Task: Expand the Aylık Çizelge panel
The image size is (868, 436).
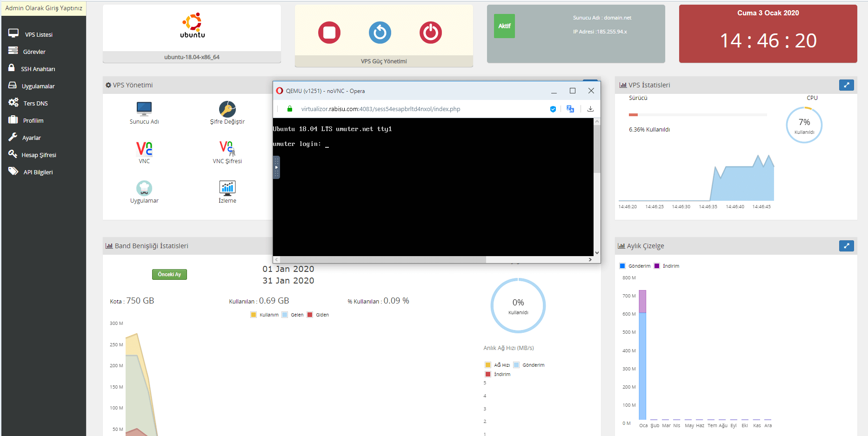Action: tap(846, 246)
